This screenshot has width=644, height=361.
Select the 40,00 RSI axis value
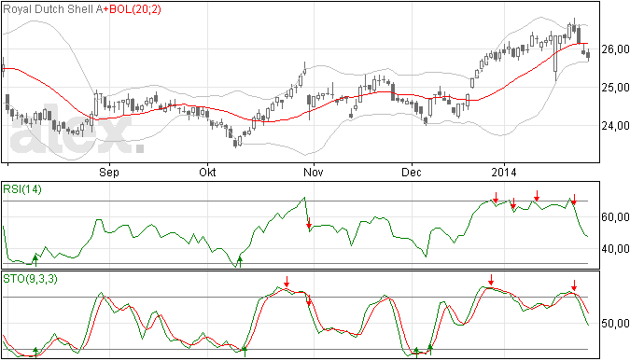pos(615,248)
